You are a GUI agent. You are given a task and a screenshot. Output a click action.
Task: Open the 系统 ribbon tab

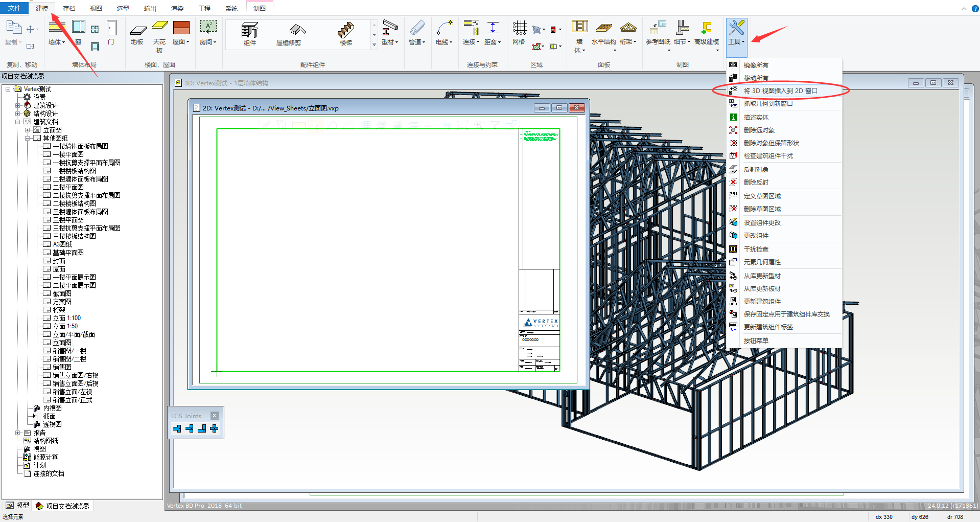tap(231, 8)
